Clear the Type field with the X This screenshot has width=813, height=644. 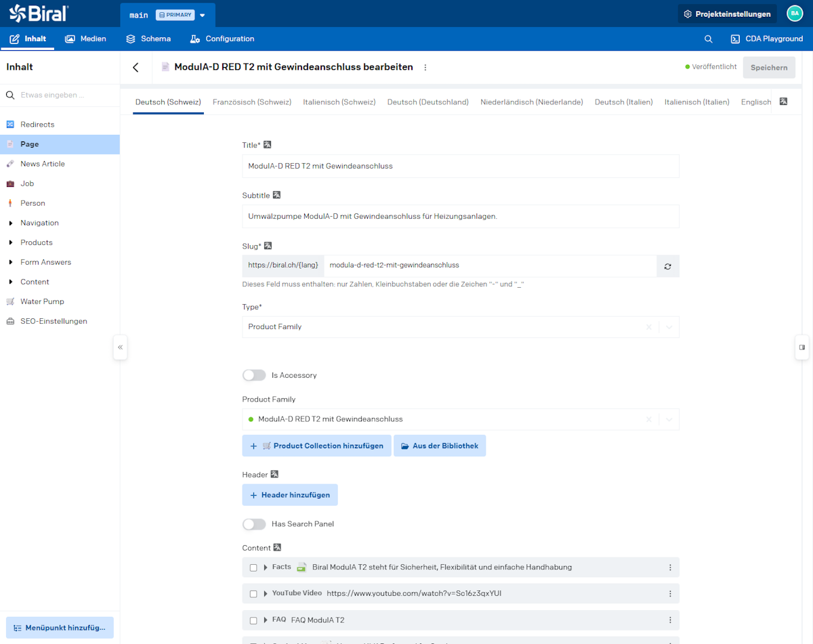point(648,327)
